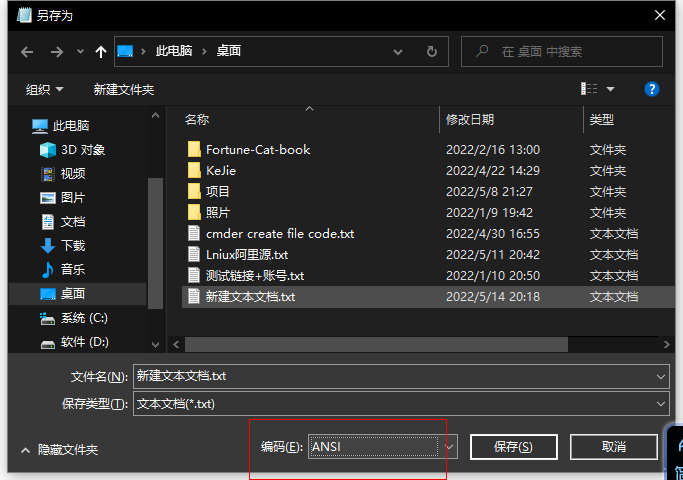Focus the 在 桌面 中搜索 search box
683x480 pixels.
[x=562, y=52]
